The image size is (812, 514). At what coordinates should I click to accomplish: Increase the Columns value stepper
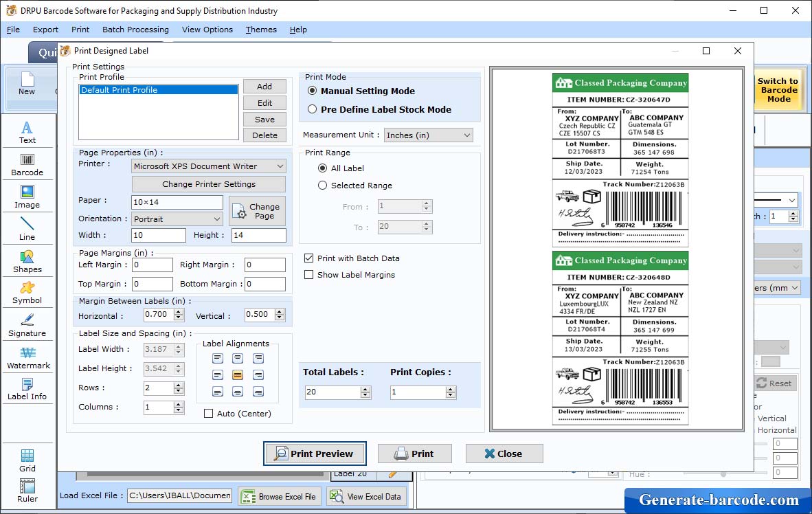pos(179,404)
